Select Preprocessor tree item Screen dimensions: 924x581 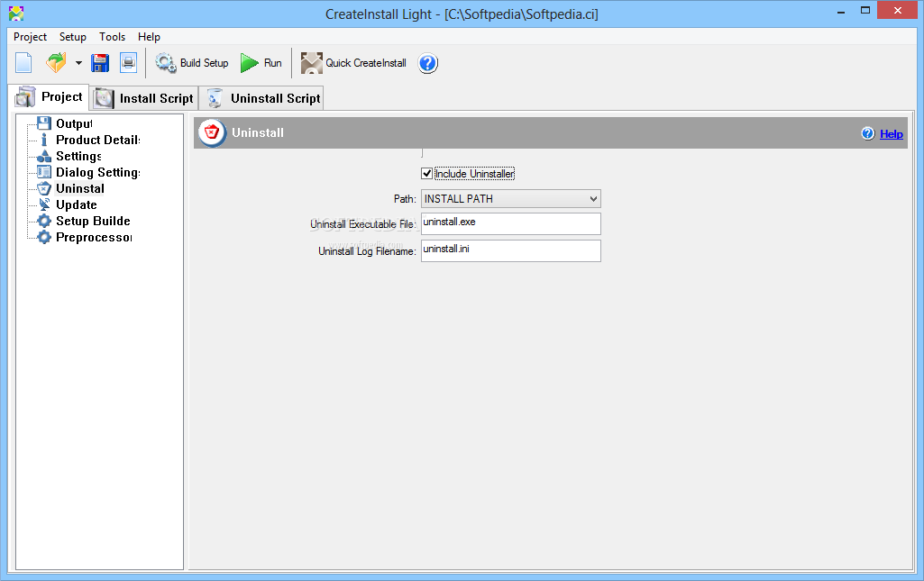pyautogui.click(x=94, y=237)
